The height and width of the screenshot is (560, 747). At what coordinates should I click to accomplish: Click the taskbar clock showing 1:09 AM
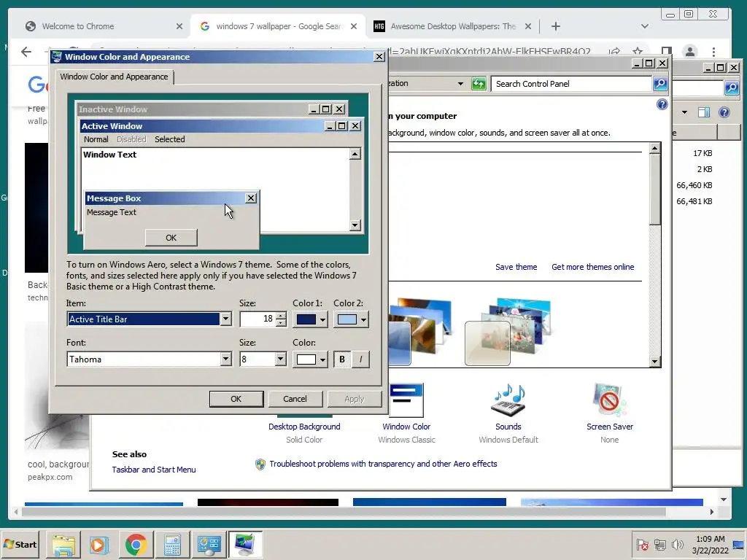710,545
